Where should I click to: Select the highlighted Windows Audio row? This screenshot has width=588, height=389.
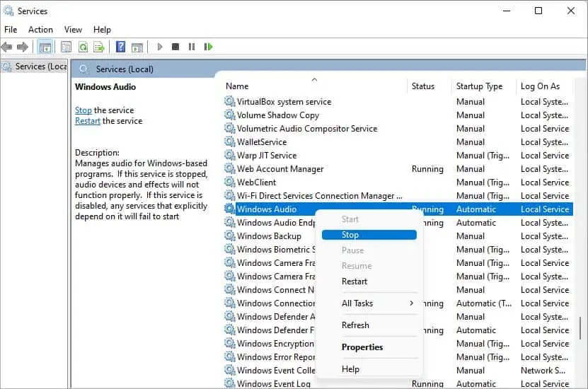tap(398, 209)
